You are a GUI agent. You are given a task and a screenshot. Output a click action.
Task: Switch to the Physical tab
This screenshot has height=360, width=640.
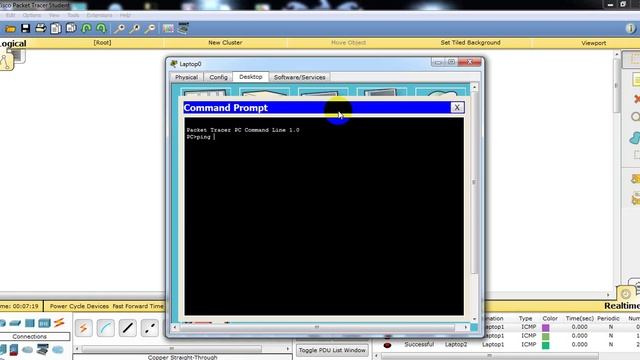click(187, 77)
